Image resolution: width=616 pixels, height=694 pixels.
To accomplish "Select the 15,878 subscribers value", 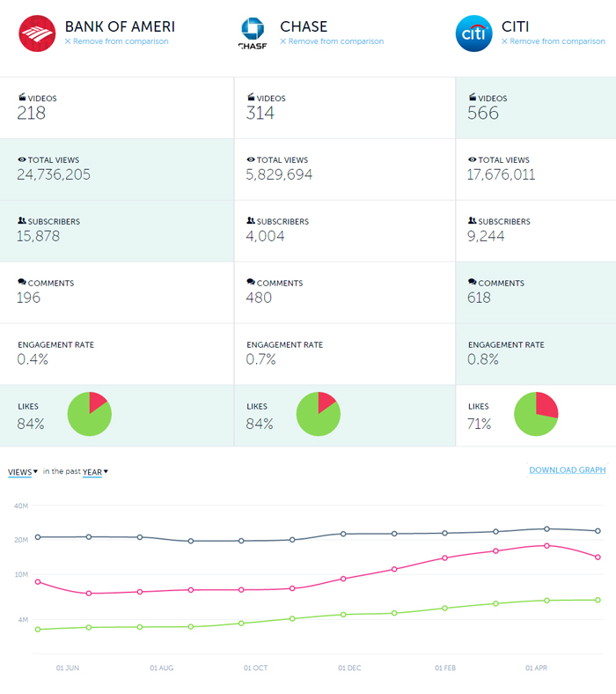I will [38, 236].
